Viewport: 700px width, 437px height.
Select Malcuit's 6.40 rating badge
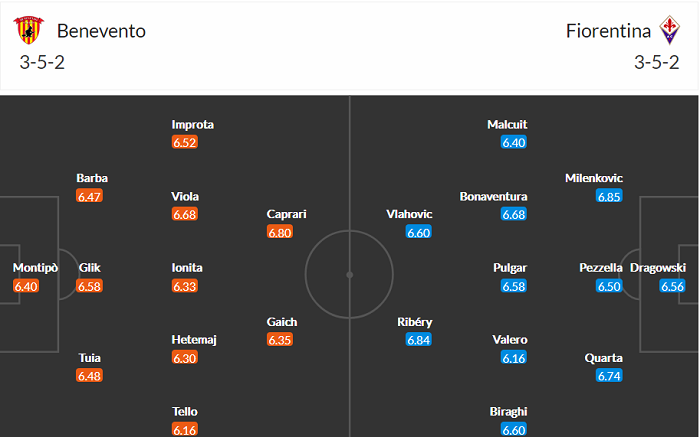[514, 143]
